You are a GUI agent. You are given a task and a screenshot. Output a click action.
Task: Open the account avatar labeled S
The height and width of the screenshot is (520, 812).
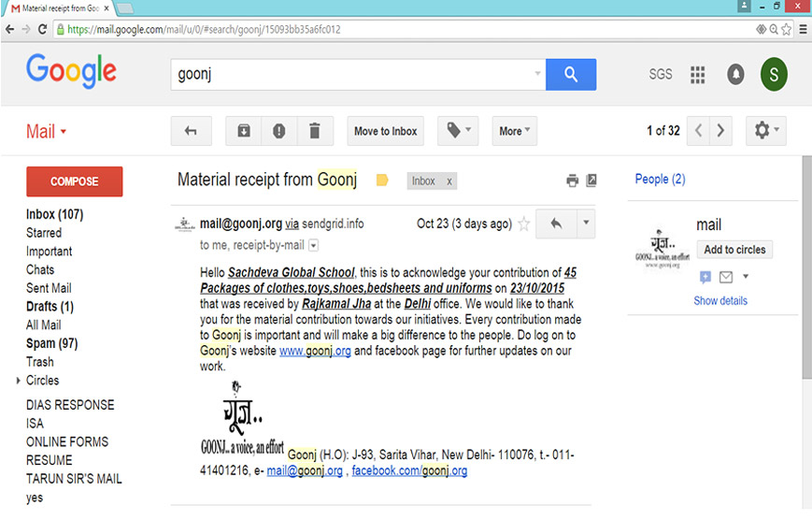[x=774, y=75]
